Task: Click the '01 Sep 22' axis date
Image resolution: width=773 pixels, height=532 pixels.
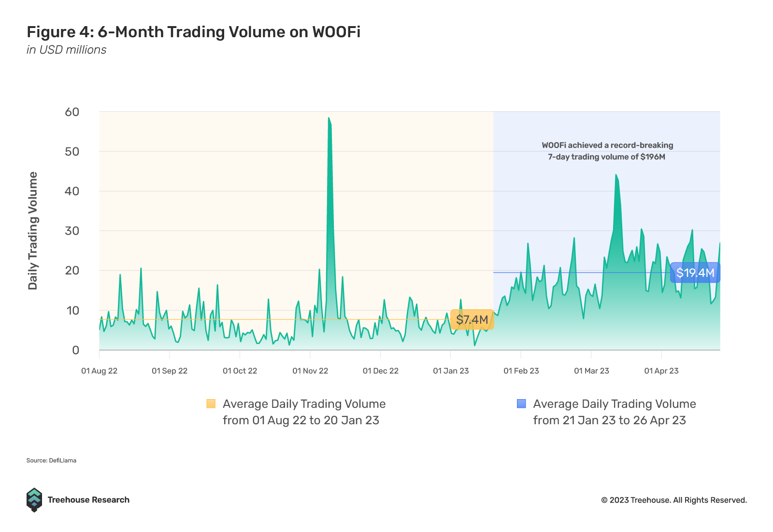Action: tap(170, 371)
